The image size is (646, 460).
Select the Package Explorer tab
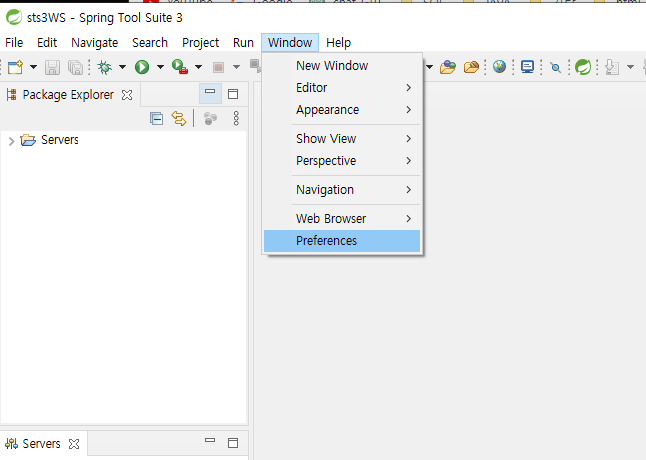68,95
